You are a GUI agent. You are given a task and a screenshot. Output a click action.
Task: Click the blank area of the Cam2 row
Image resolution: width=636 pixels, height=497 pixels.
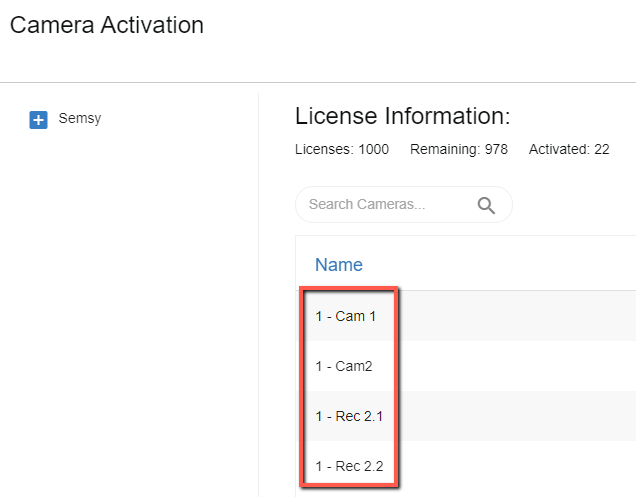pos(517,366)
